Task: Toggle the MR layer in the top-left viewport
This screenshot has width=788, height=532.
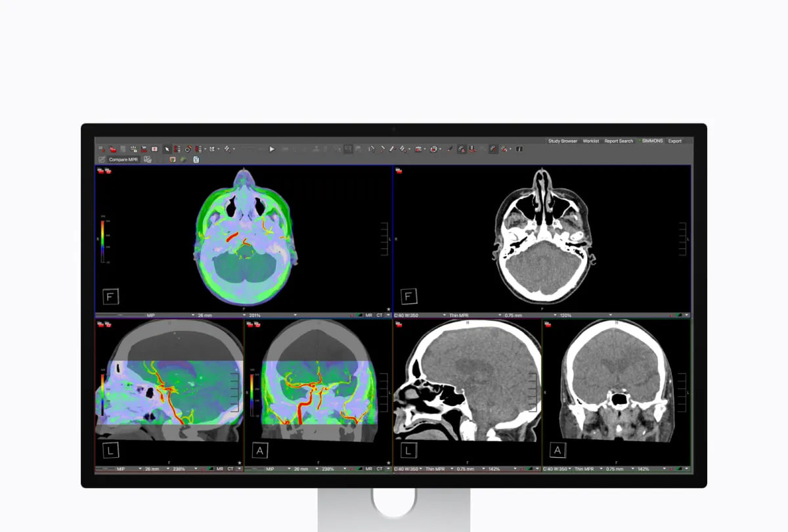Action: pos(369,315)
